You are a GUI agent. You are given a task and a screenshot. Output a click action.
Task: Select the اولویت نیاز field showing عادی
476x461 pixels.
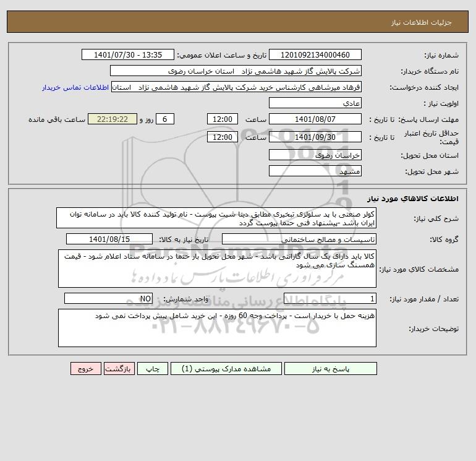[x=315, y=103]
